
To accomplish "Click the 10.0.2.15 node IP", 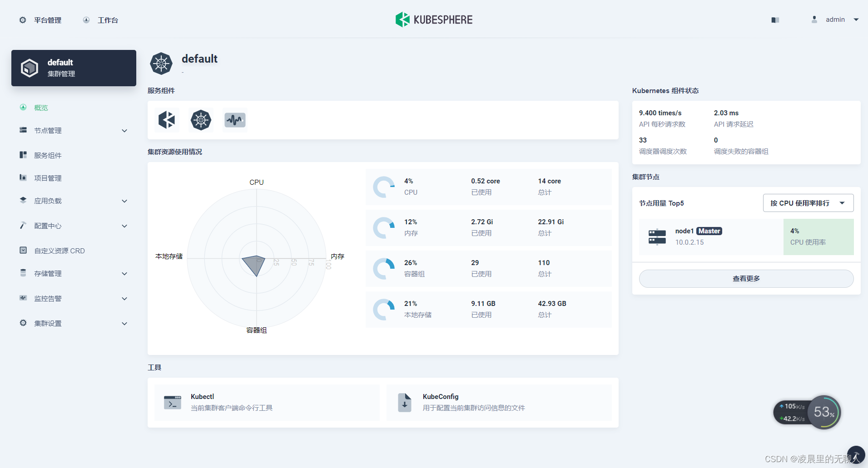I will pyautogui.click(x=689, y=242).
